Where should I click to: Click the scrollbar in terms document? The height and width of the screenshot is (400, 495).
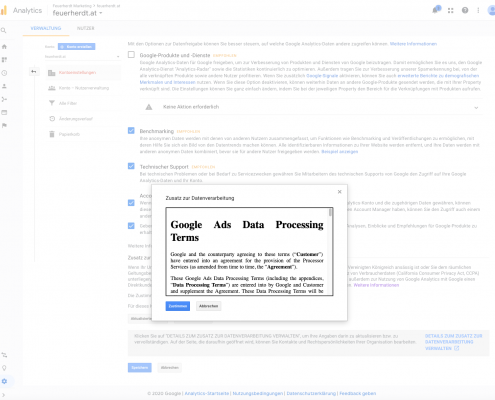pyautogui.click(x=330, y=212)
